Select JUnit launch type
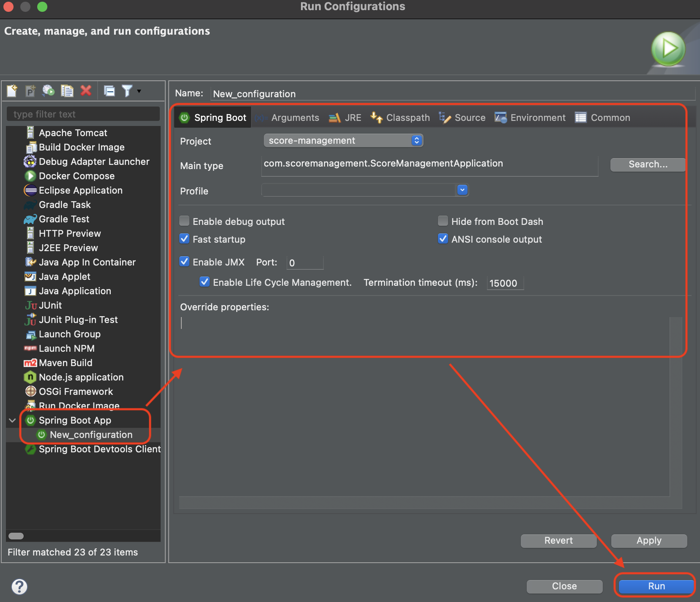Image resolution: width=700 pixels, height=602 pixels. pos(50,305)
